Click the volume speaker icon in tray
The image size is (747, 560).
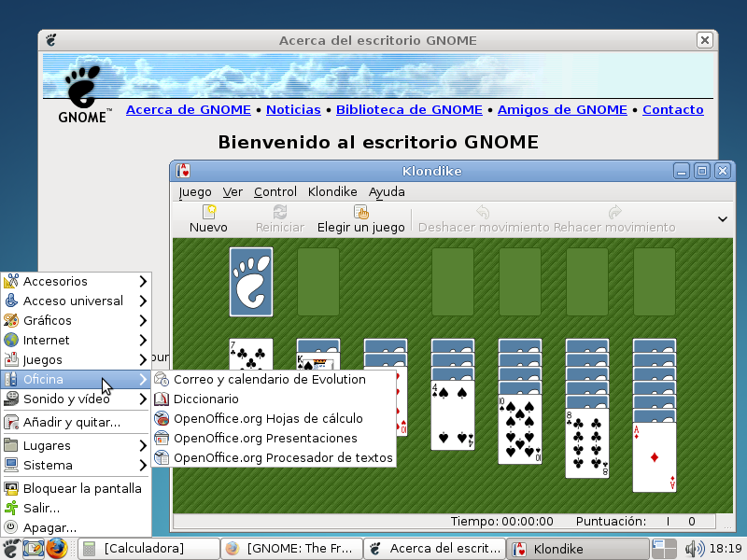694,548
